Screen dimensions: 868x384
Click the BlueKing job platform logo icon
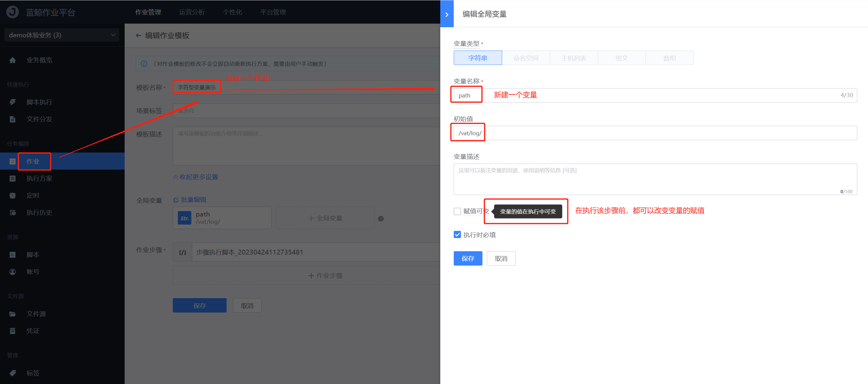coord(13,12)
